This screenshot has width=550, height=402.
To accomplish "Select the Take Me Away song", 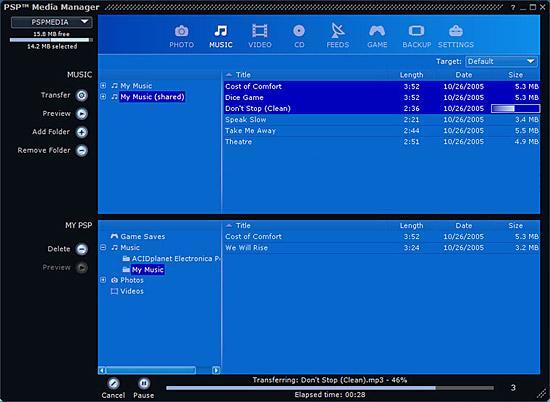I will click(x=382, y=131).
